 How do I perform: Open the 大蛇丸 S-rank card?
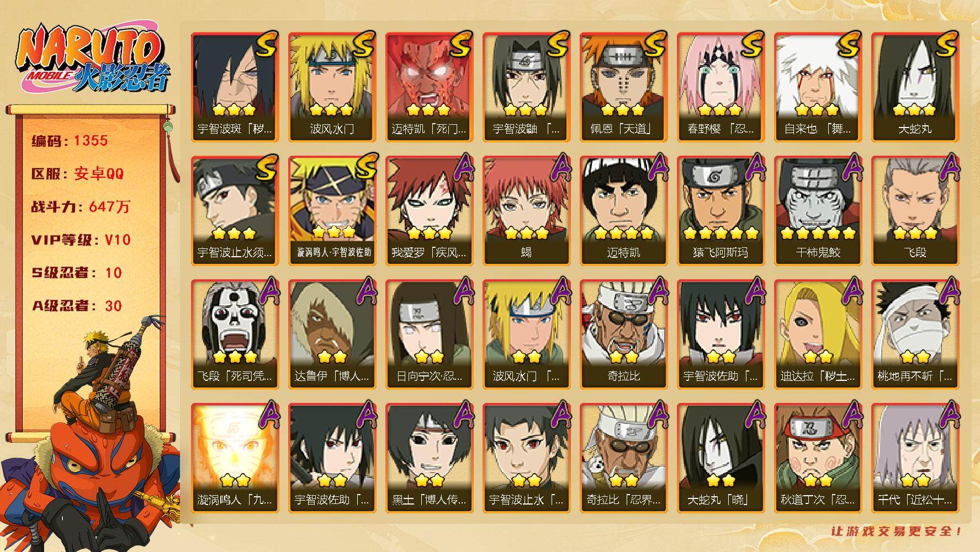[915, 87]
